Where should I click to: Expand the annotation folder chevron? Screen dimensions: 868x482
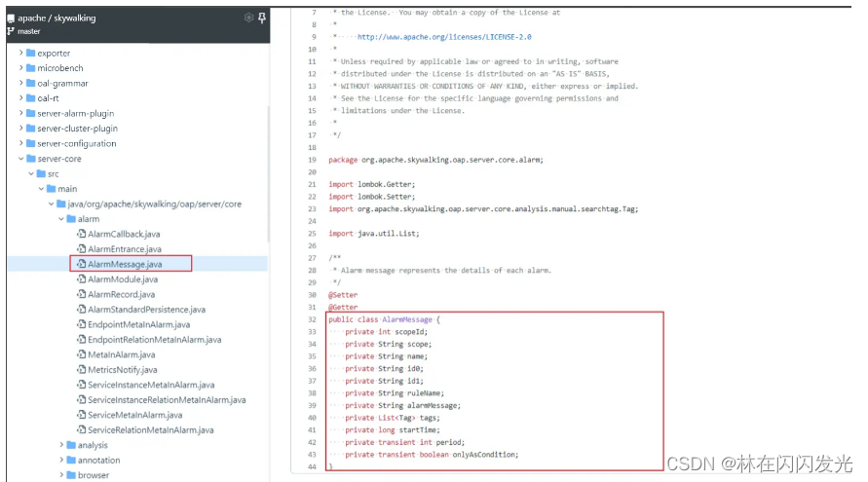[x=61, y=460]
